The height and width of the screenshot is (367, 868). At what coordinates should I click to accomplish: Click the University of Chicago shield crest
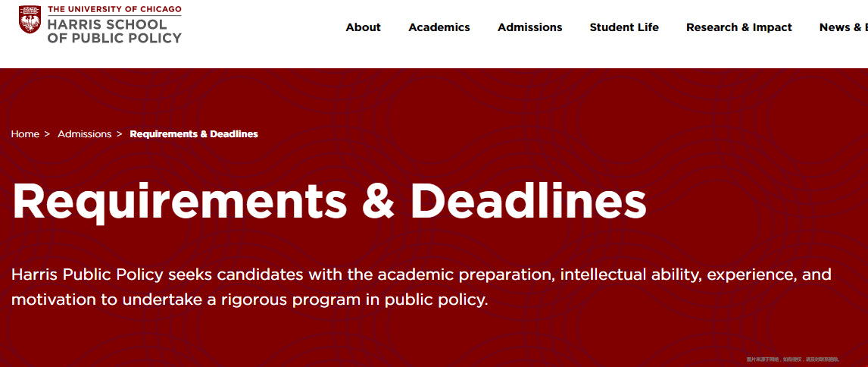coord(30,20)
